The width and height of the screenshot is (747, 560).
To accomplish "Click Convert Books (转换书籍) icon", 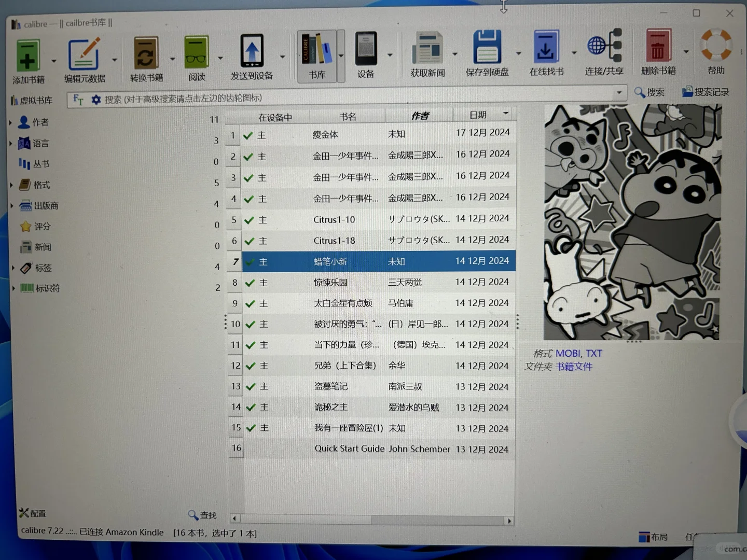I will 146,53.
